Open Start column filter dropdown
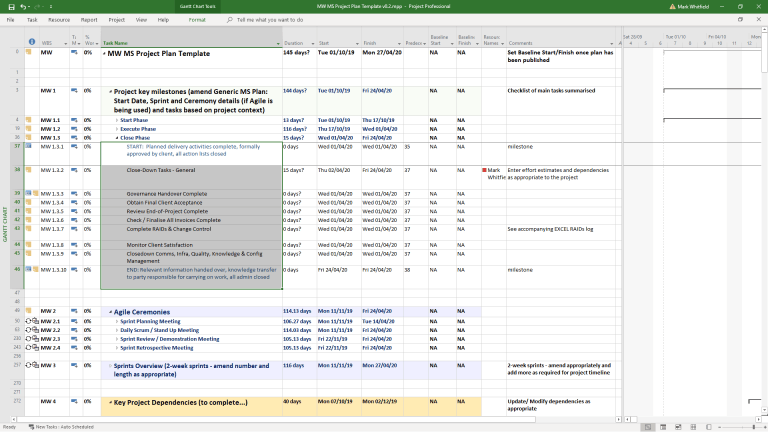The height and width of the screenshot is (432, 768). pyautogui.click(x=357, y=44)
